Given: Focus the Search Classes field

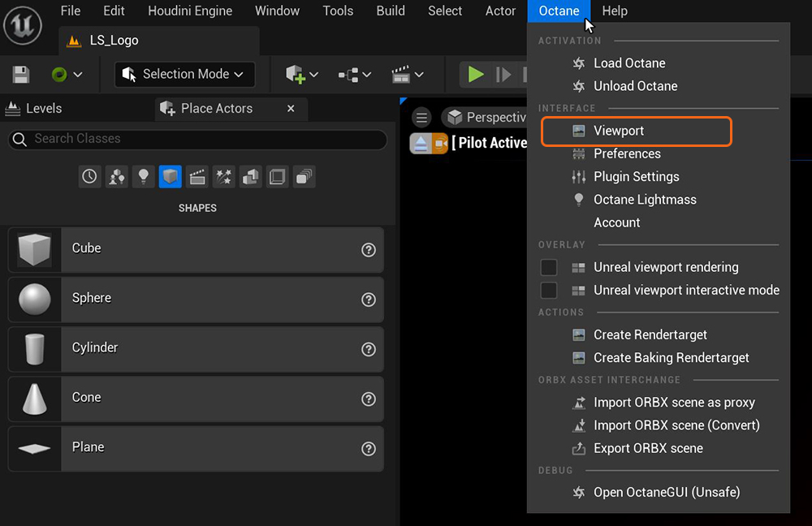Looking at the screenshot, I should click(x=197, y=140).
